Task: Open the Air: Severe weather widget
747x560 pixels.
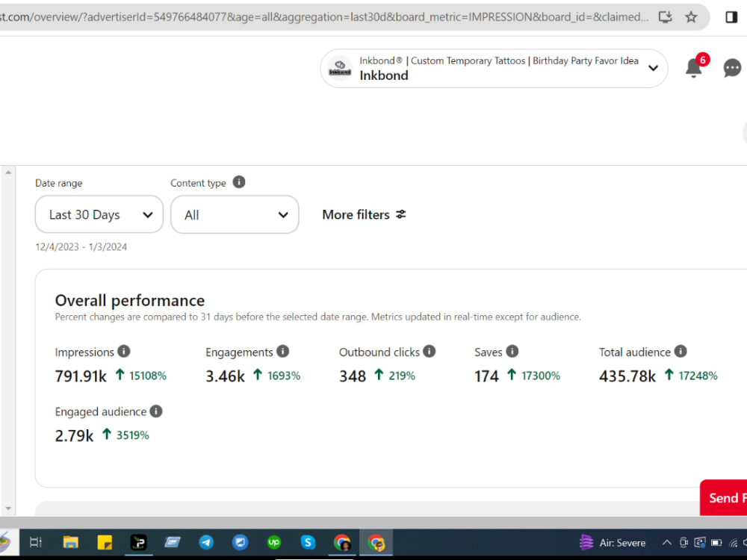Action: pos(613,542)
